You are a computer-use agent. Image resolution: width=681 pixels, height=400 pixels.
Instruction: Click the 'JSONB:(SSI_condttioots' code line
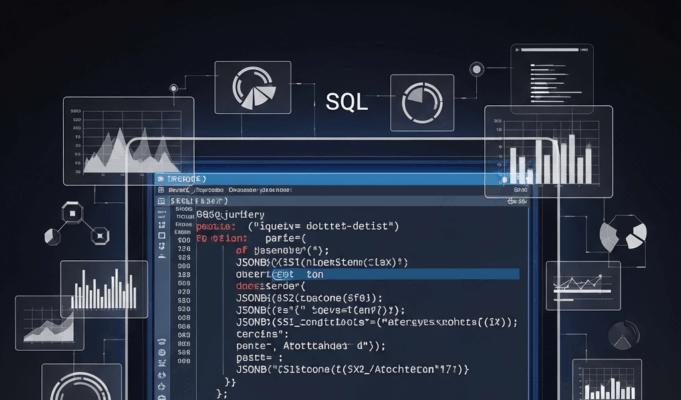(377, 322)
